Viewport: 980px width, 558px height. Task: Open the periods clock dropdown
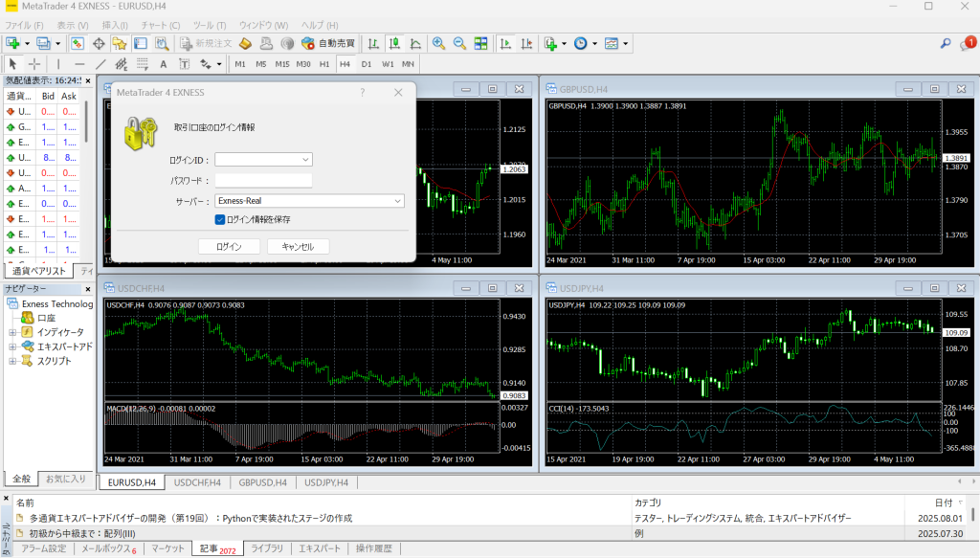click(594, 44)
